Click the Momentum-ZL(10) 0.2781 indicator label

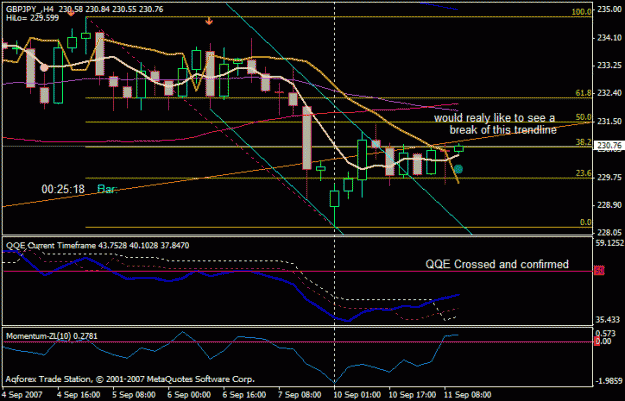click(51, 336)
